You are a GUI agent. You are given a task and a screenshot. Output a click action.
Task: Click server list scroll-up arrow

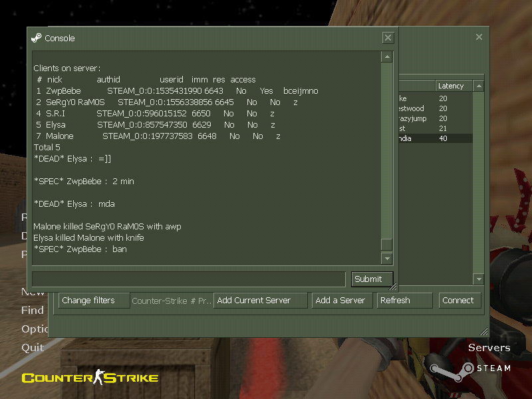pyautogui.click(x=477, y=86)
